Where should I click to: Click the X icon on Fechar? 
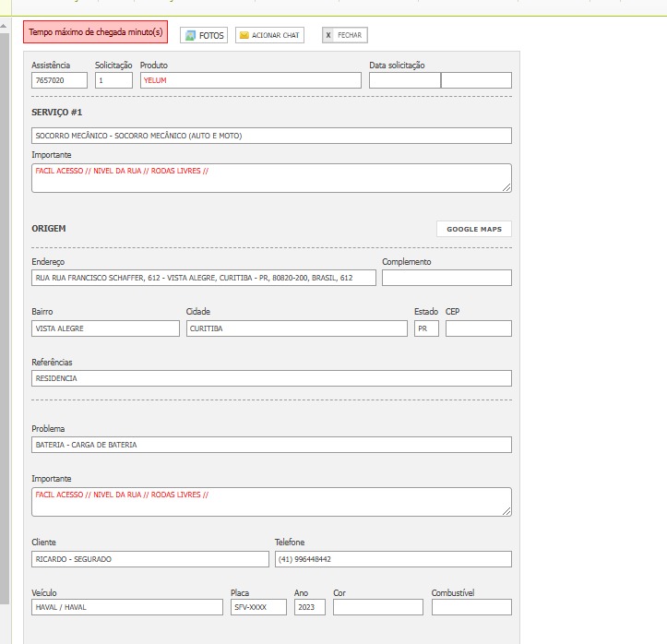pos(328,35)
